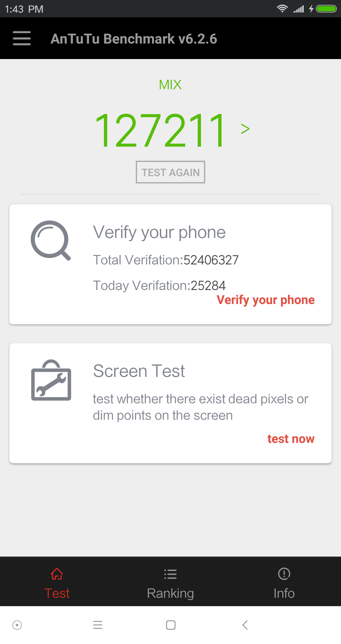Click the magnifier icon in Verify card
The width and height of the screenshot is (341, 644).
[51, 240]
